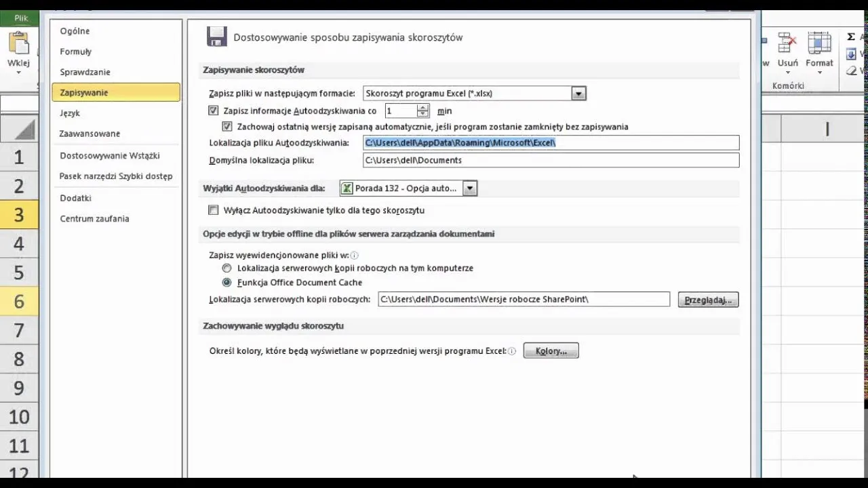Open the Formuły options category
This screenshot has width=868, height=488.
pos(116,52)
